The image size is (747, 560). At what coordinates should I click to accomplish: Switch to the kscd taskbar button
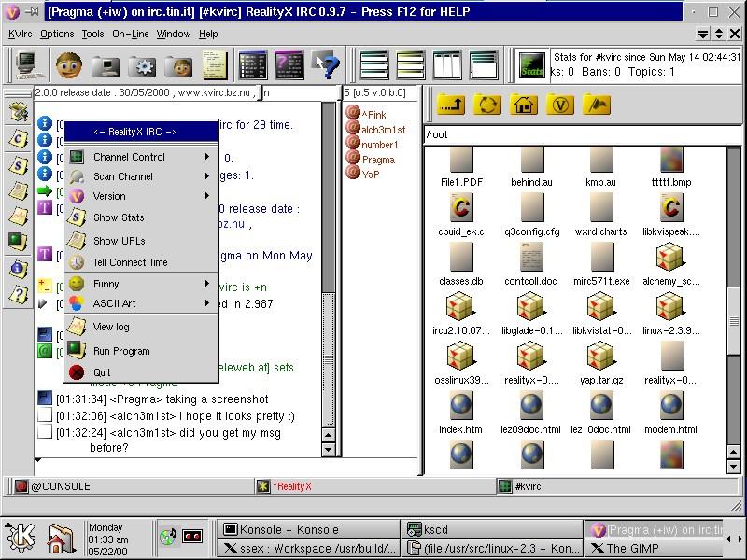(x=493, y=529)
